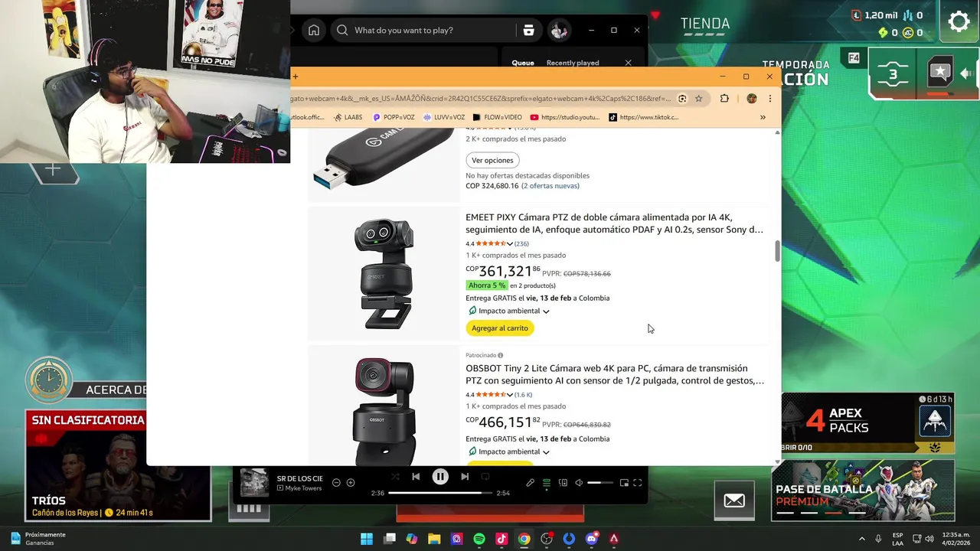The height and width of the screenshot is (551, 980).
Task: Open the POPP=VOZ bookmark
Action: pyautogui.click(x=393, y=117)
